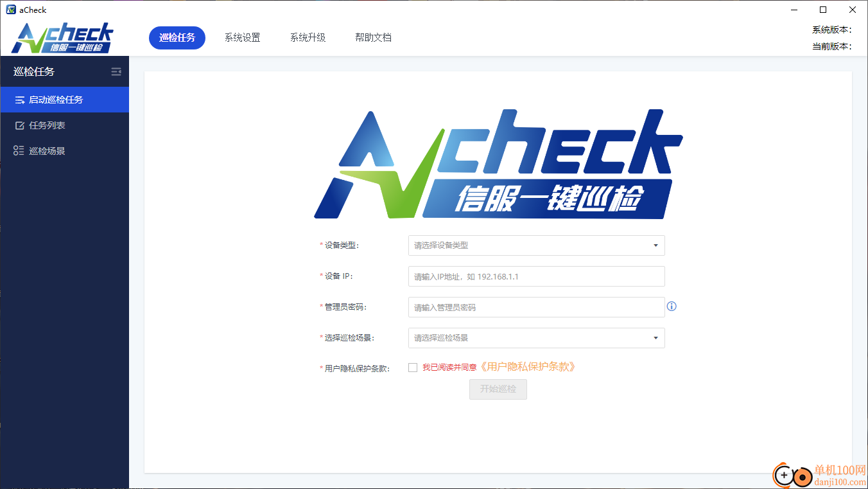The image size is (868, 489).
Task: Click the 开始巡检 button
Action: coord(498,389)
